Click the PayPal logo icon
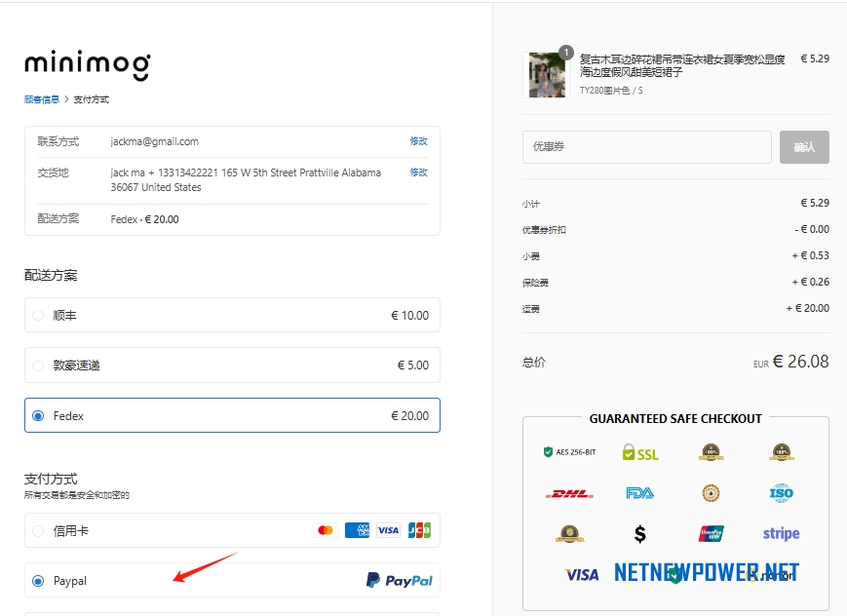The height and width of the screenshot is (616, 847). coord(399,580)
